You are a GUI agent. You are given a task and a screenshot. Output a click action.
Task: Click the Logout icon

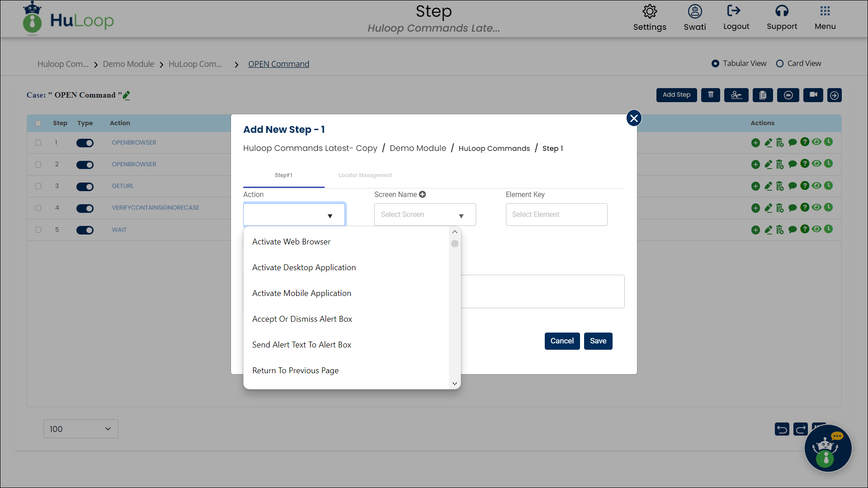click(x=734, y=11)
